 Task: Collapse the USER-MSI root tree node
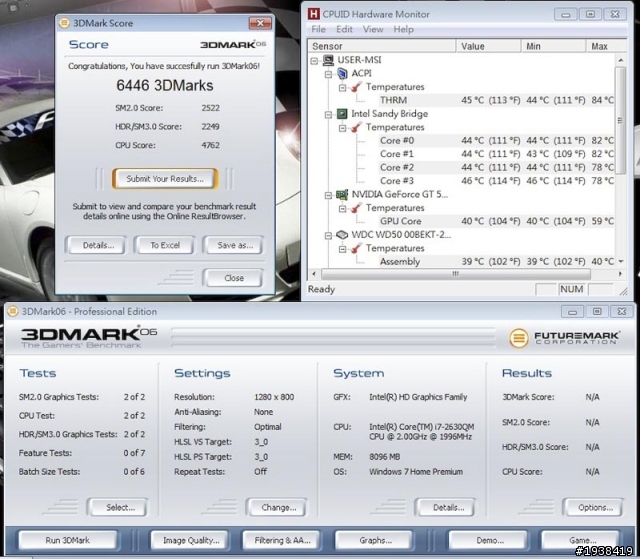point(314,61)
